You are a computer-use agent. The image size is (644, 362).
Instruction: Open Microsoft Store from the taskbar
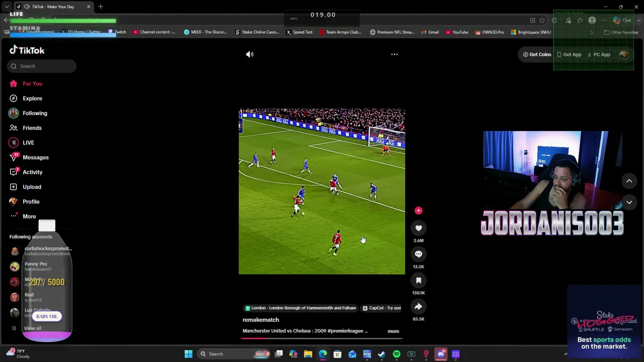click(x=338, y=354)
